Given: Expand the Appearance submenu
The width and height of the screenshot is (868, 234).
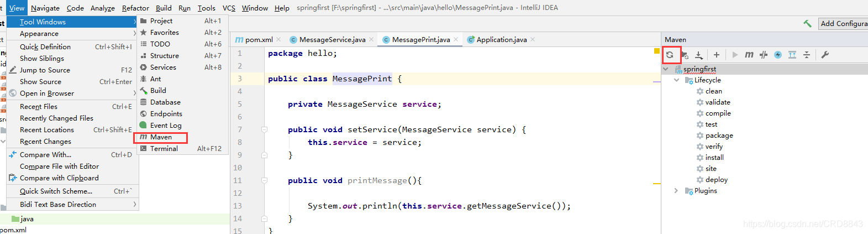Looking at the screenshot, I should [72, 34].
